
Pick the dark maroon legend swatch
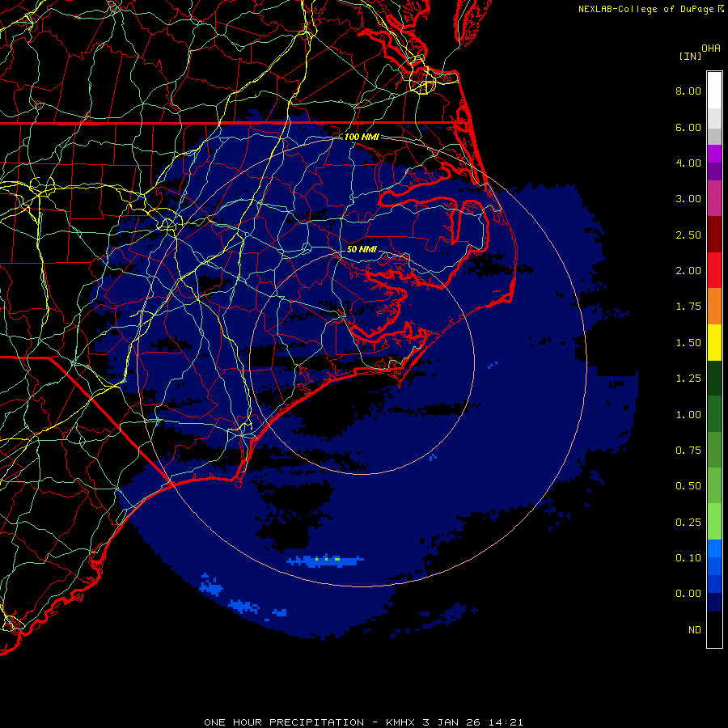pos(714,235)
